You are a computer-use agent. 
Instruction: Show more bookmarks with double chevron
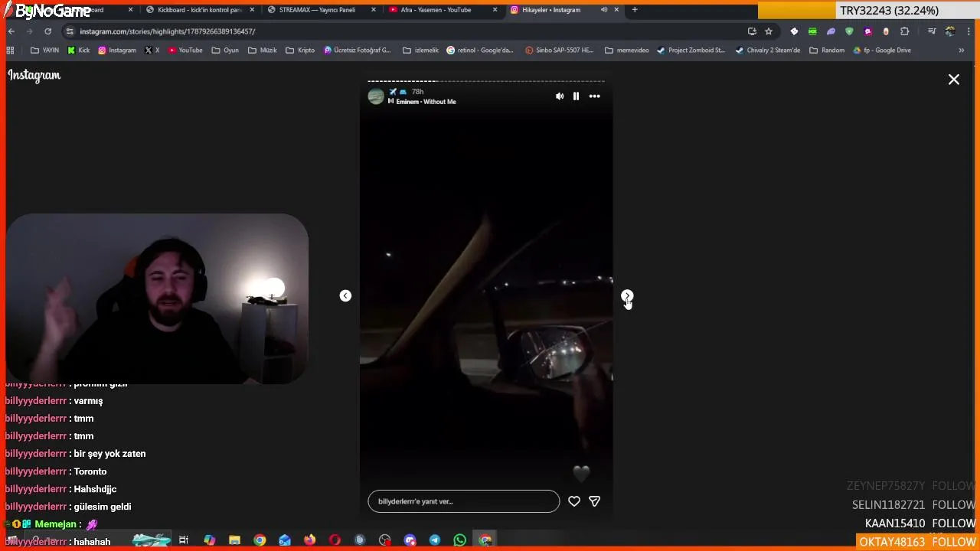[x=962, y=51]
